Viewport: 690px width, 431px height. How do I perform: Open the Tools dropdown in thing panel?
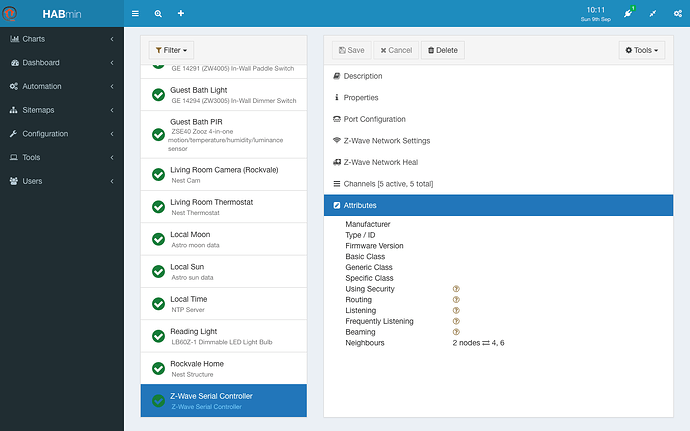(642, 50)
